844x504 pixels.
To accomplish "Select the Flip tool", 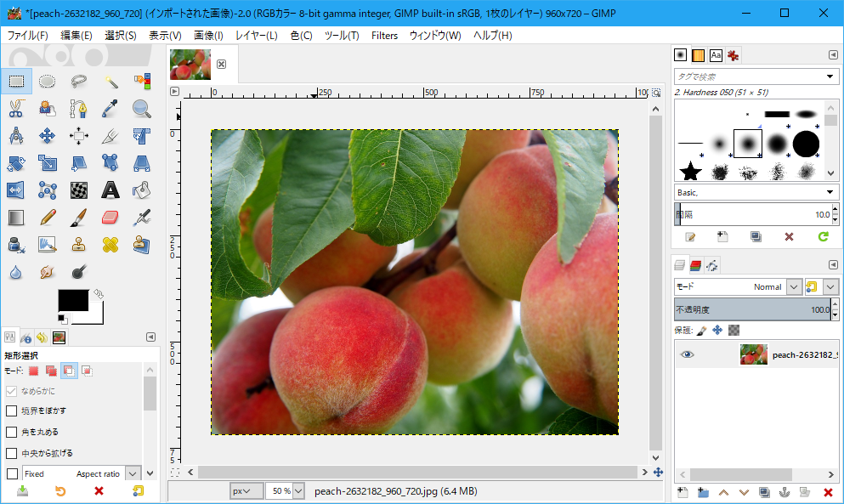I will pyautogui.click(x=16, y=190).
